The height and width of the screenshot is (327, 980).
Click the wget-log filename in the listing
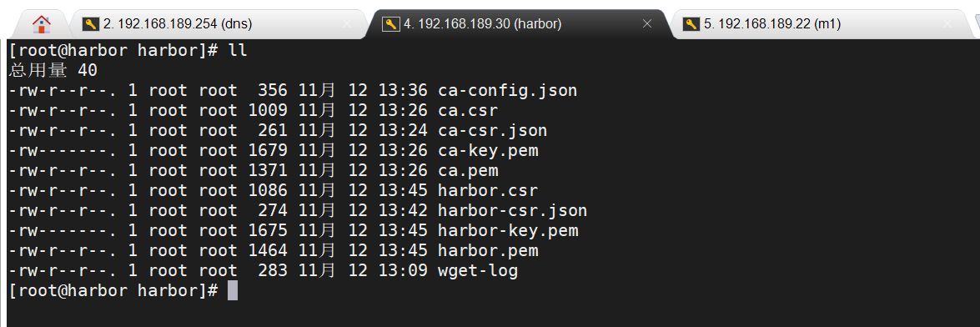click(x=478, y=271)
